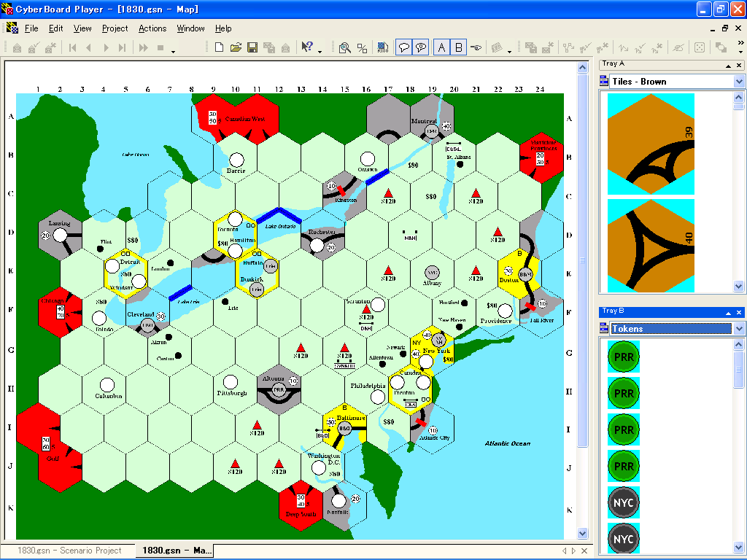Click the tab scroll left arrow at bottom

pos(565,551)
